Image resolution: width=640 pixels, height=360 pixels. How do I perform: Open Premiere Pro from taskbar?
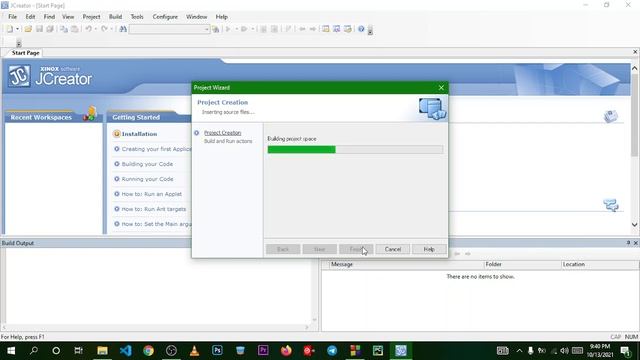pyautogui.click(x=263, y=351)
